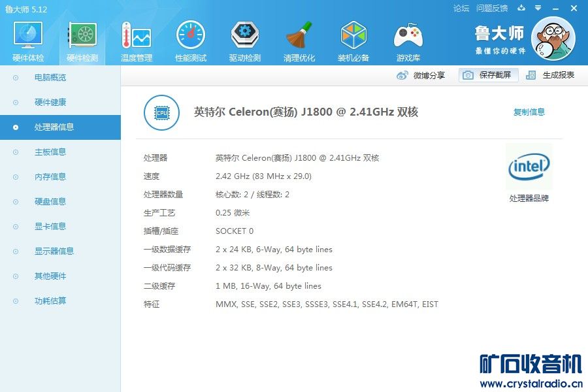Click the speed value 2.42 GHz

pos(263,176)
